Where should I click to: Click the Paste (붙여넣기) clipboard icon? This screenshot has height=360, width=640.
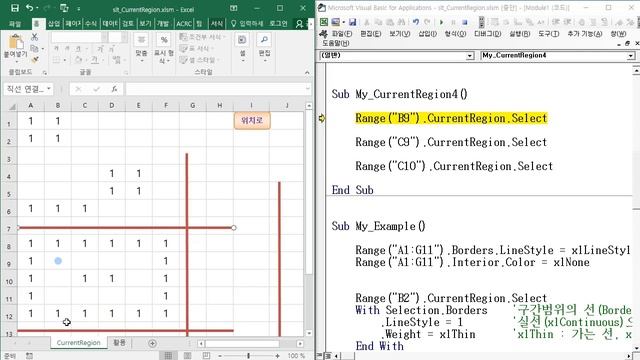pos(16,42)
